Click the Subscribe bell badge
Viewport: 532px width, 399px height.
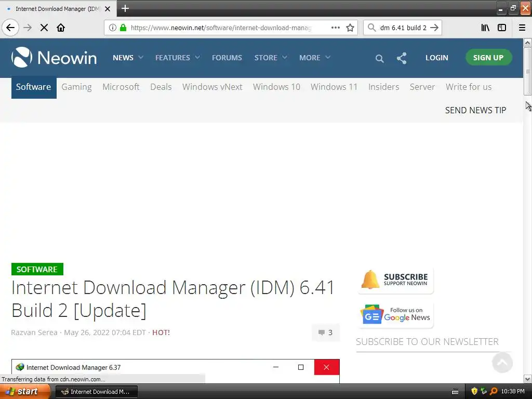395,280
